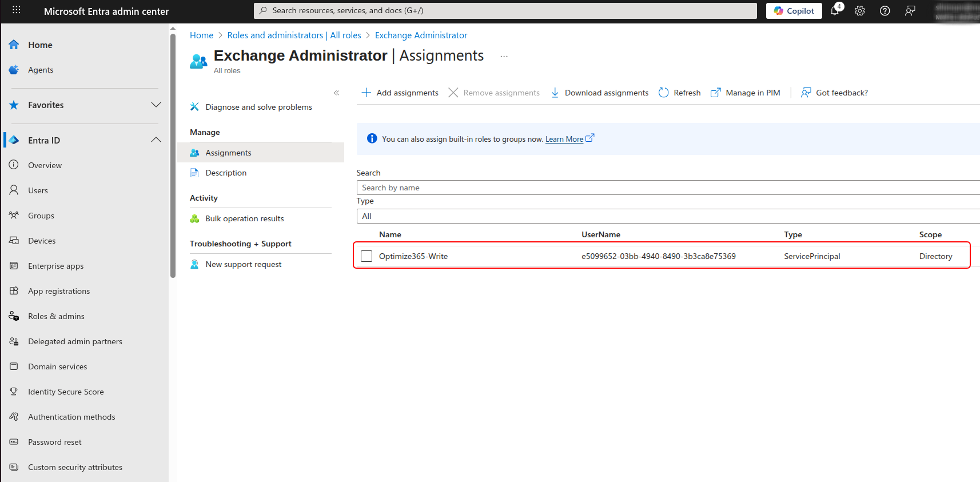Click Download assignments in the toolbar

pos(599,93)
